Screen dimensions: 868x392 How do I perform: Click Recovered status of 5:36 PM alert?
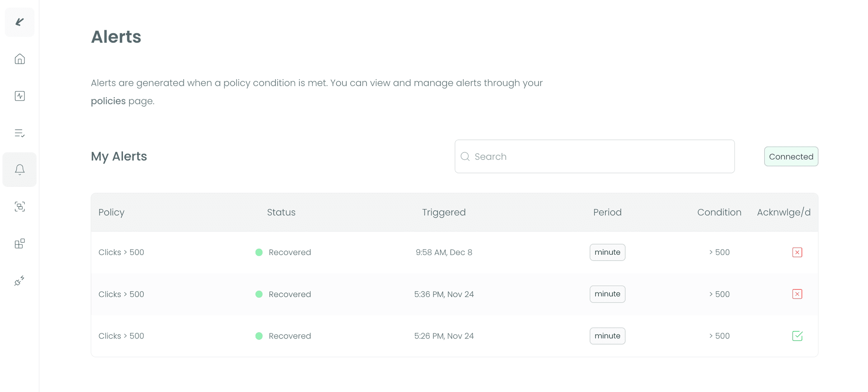pyautogui.click(x=283, y=294)
